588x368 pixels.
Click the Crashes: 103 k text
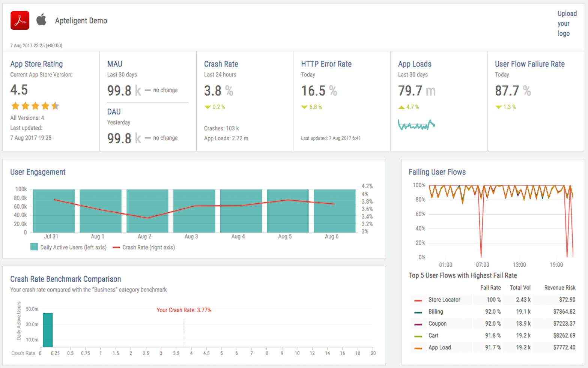[221, 128]
